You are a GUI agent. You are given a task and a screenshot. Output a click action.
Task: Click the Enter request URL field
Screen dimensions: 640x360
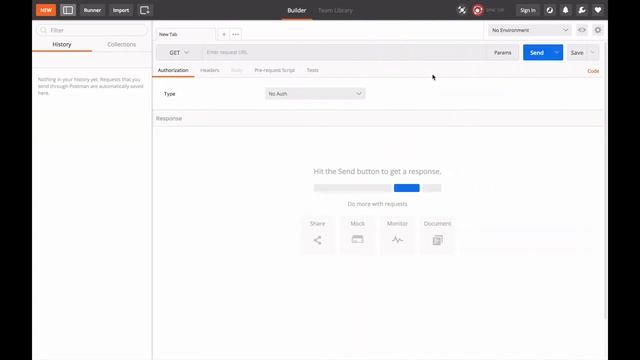pos(345,53)
